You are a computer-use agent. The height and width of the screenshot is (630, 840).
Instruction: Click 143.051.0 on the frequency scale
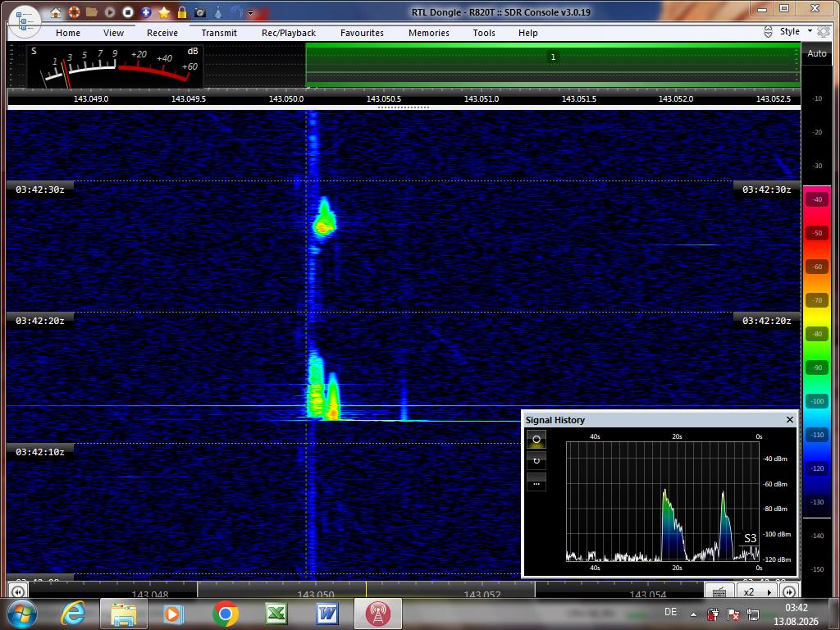[x=481, y=98]
